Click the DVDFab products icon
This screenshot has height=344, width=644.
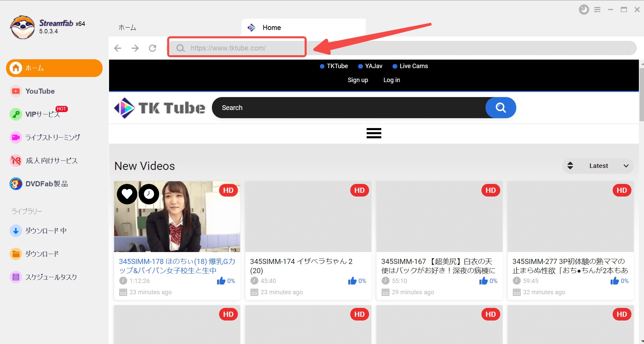tap(16, 184)
